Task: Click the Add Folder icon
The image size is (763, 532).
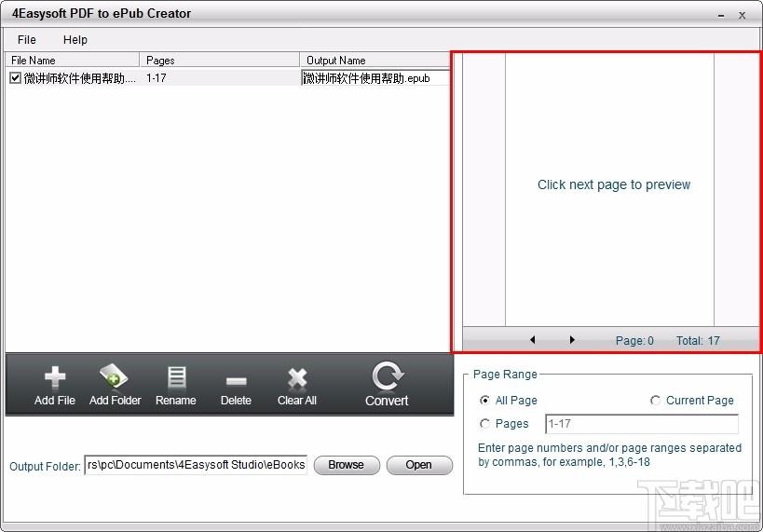Action: [114, 376]
